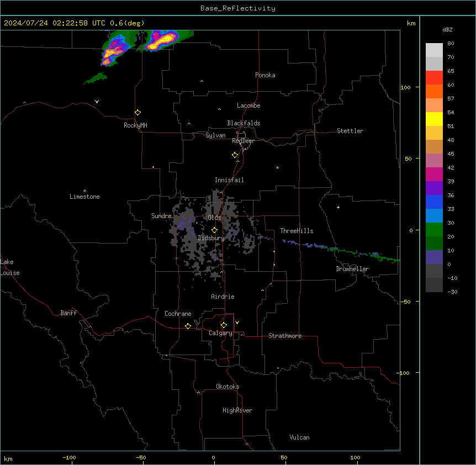This screenshot has width=476, height=465.
Task: Click the Calgary city label
Action: (x=220, y=333)
